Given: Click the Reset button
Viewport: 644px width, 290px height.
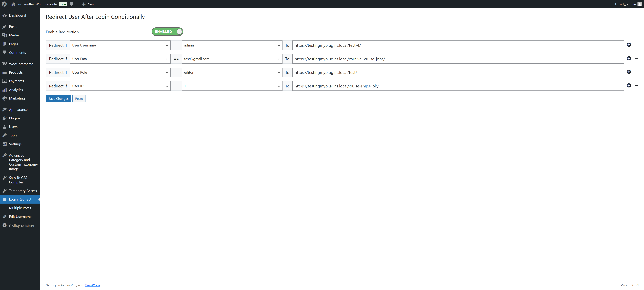Looking at the screenshot, I should coord(79,99).
